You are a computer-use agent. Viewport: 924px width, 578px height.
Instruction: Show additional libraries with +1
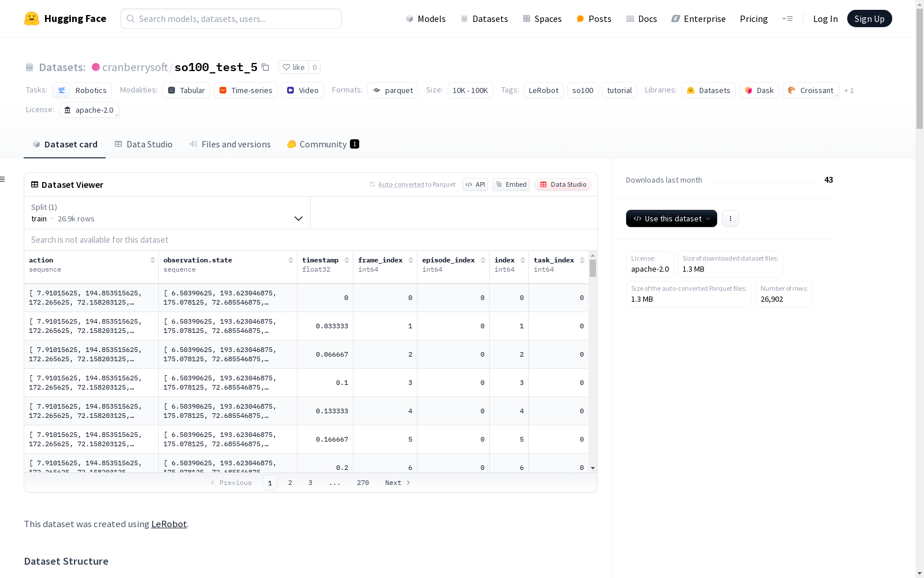[849, 90]
